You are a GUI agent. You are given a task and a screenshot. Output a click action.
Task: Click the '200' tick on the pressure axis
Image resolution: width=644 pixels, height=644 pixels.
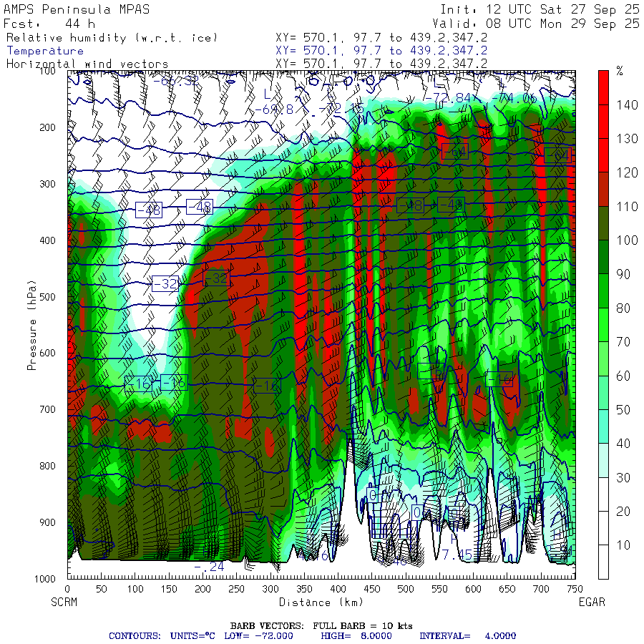[47, 127]
